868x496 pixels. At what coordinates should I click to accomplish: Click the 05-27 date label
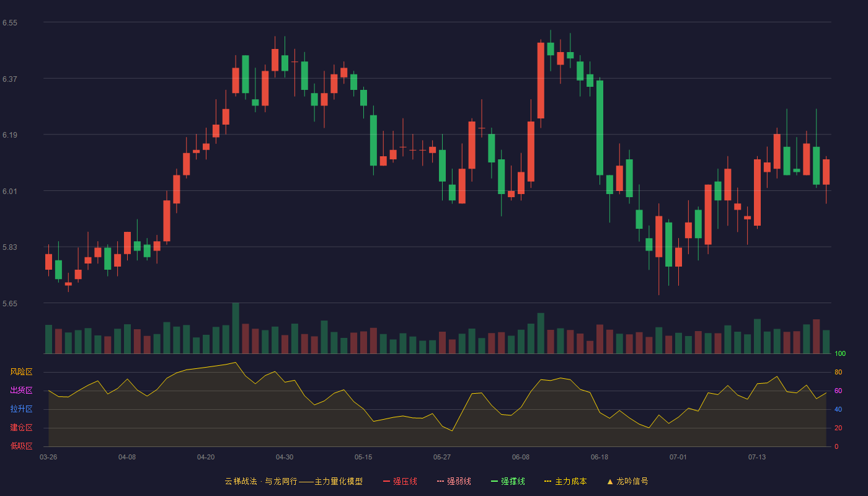coord(442,457)
